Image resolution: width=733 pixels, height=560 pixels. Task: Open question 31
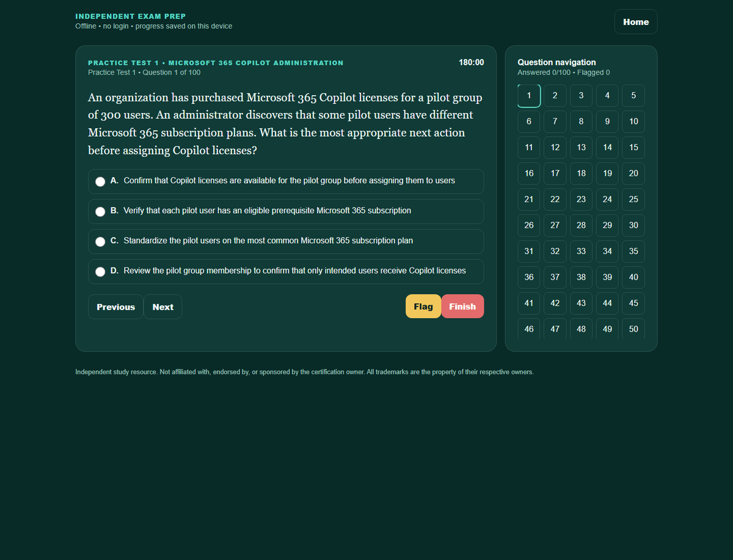[529, 251]
